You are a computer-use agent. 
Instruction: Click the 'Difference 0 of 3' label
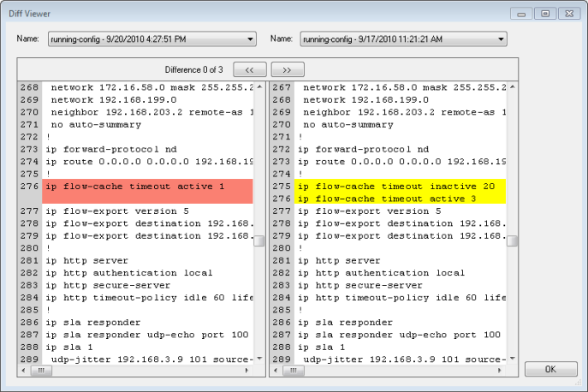pos(193,70)
